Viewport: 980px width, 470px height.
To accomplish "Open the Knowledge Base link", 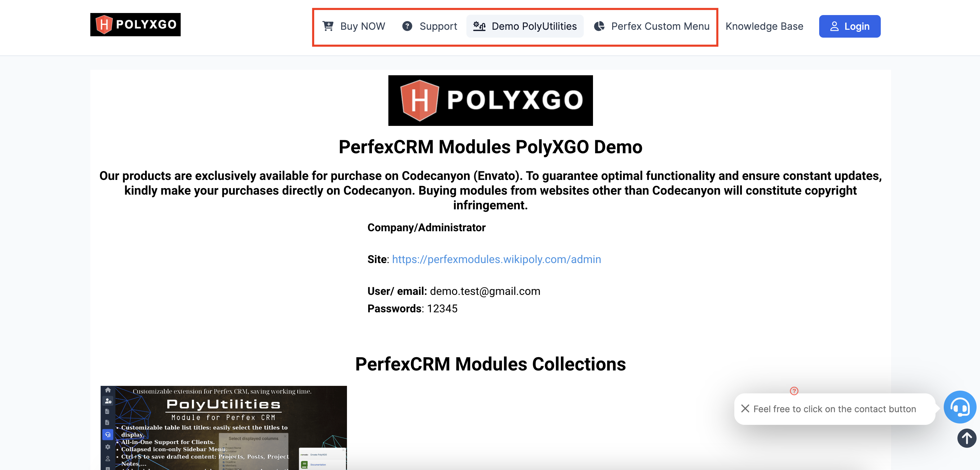I will tap(764, 26).
